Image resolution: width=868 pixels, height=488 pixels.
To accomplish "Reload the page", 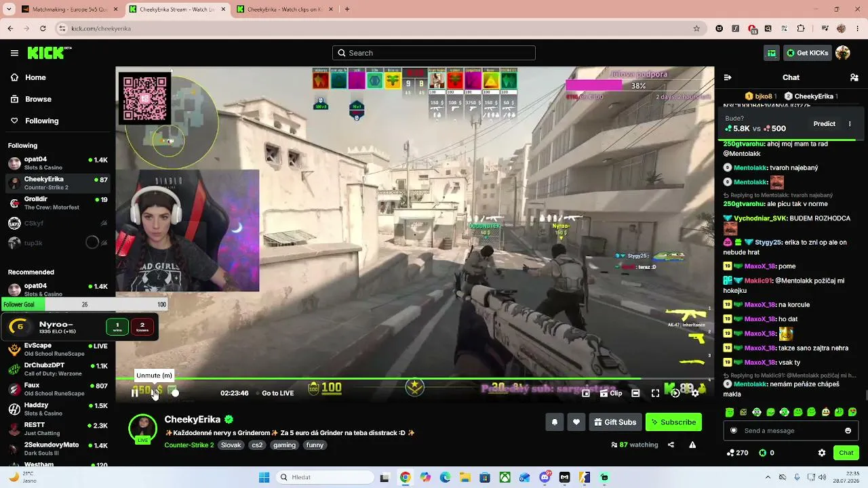I will coord(43,28).
